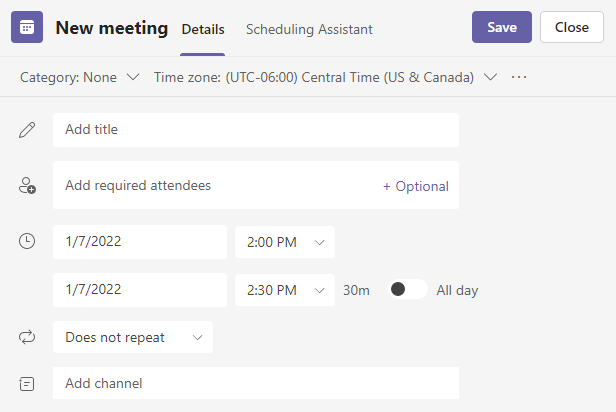Viewport: 616px width, 412px height.
Task: Click the pencil title icon
Action: tap(27, 130)
